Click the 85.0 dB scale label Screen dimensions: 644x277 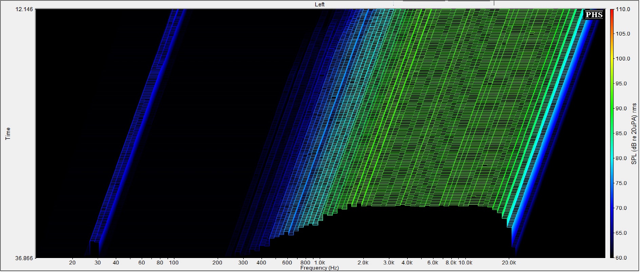tap(623, 133)
